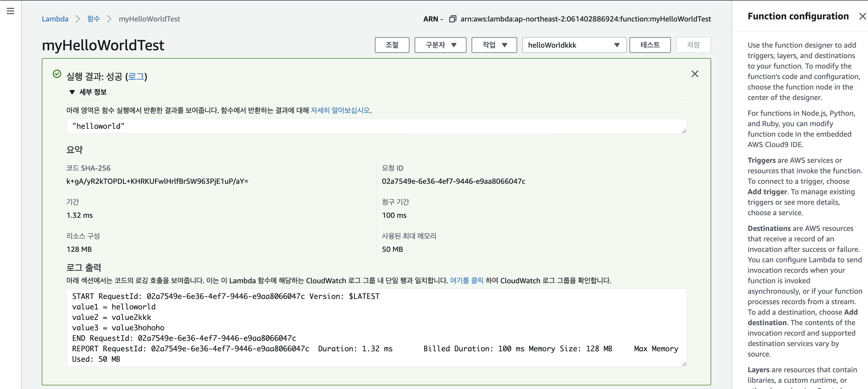The image size is (868, 389).
Task: Go to Lambda breadcrumb link
Action: (55, 19)
